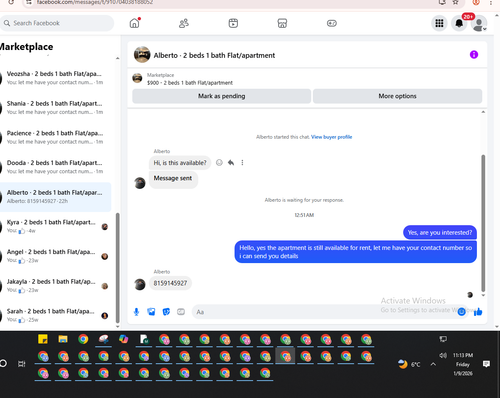Reply to 'Hi, is this available?' message
The width and height of the screenshot is (500, 398).
click(x=231, y=163)
